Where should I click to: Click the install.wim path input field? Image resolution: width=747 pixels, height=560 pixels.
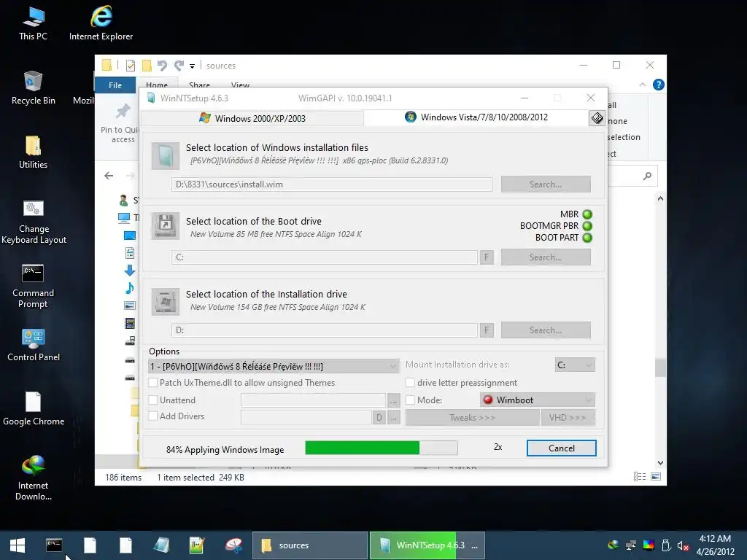(x=332, y=184)
